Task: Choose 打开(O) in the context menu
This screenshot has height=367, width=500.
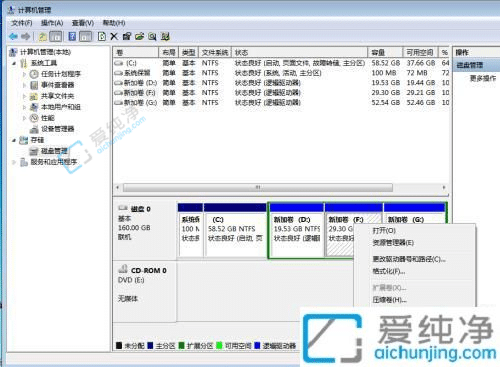Action: pyautogui.click(x=384, y=230)
